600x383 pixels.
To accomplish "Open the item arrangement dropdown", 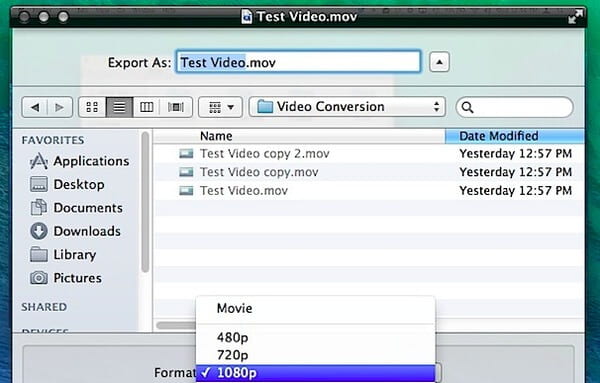I will pyautogui.click(x=220, y=107).
